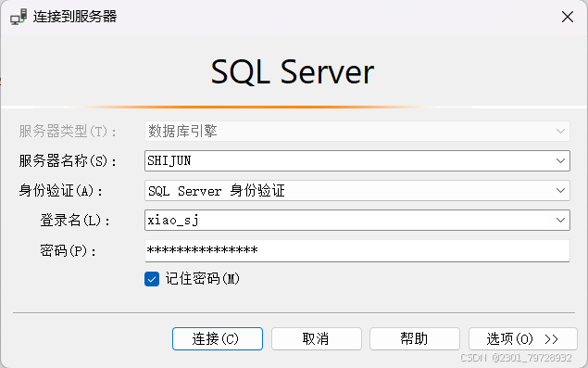Focus the masked 密码 password field
Viewport: 588px width, 368px height.
tap(357, 250)
